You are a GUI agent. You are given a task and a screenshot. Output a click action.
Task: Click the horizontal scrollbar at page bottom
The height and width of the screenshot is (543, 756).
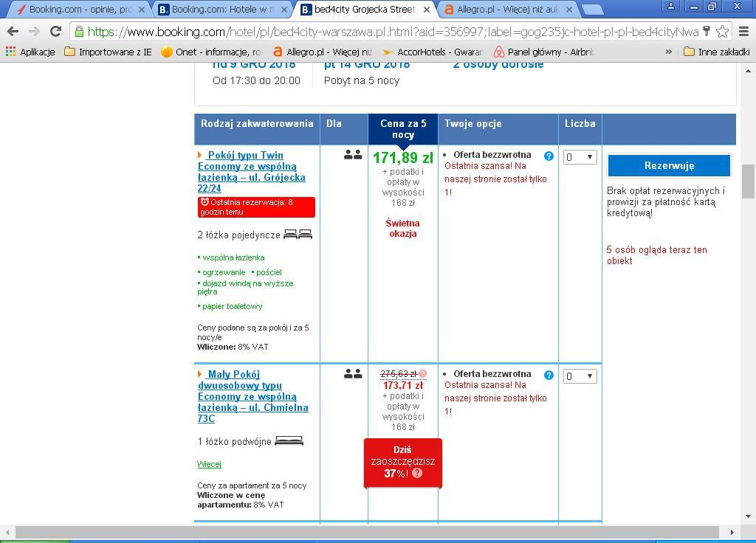(368, 533)
